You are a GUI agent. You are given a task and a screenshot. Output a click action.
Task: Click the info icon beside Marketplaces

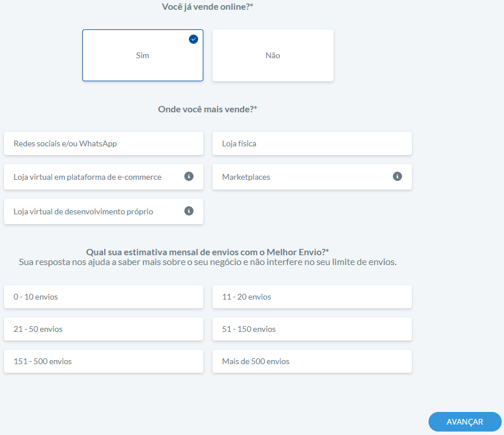point(397,176)
